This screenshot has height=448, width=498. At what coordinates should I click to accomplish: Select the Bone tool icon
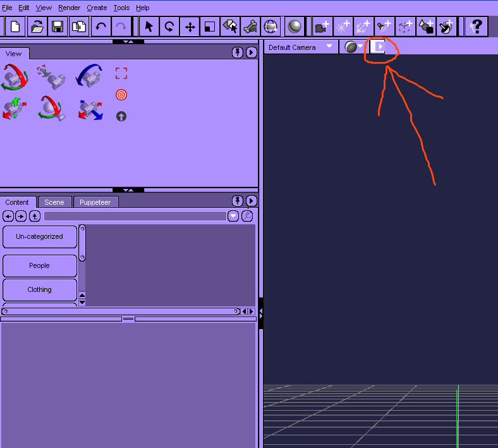click(250, 27)
